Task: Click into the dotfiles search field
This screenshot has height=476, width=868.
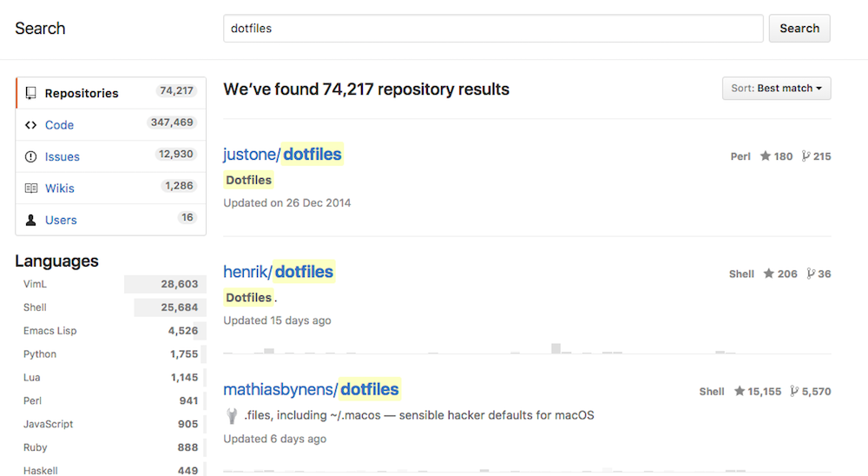Action: click(493, 29)
